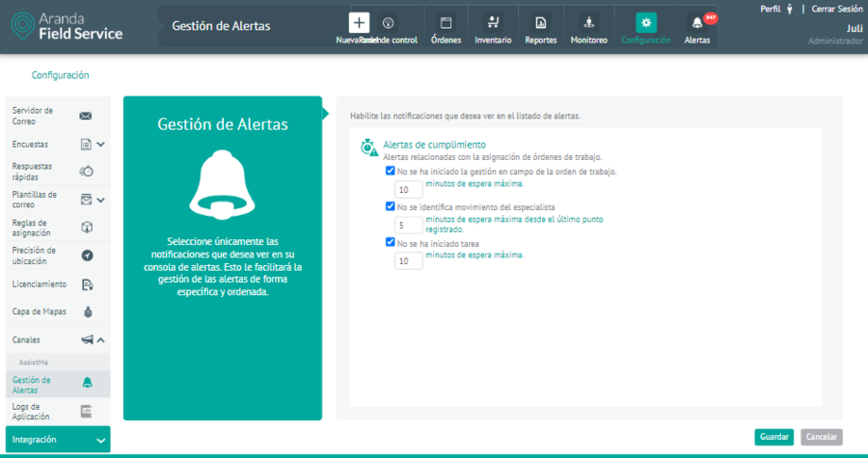Toggle 'No se ha iniciado tarea' checkbox
The height and width of the screenshot is (458, 868).
pos(391,242)
